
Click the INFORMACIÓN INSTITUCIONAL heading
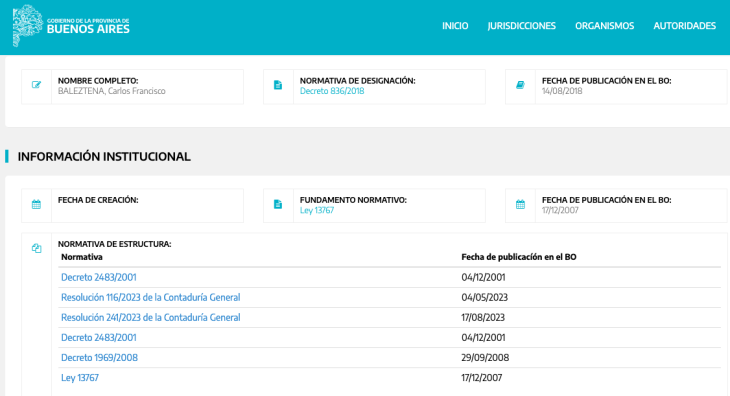tap(104, 156)
